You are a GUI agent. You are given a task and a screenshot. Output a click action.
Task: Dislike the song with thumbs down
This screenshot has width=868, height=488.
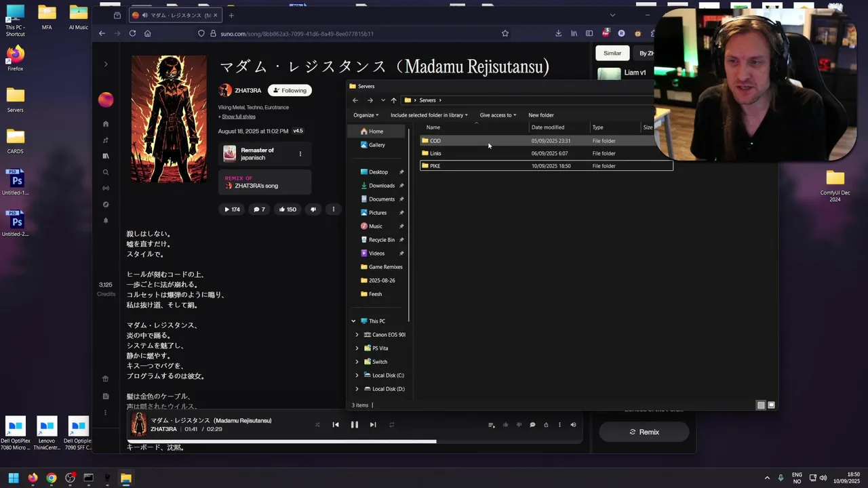313,209
